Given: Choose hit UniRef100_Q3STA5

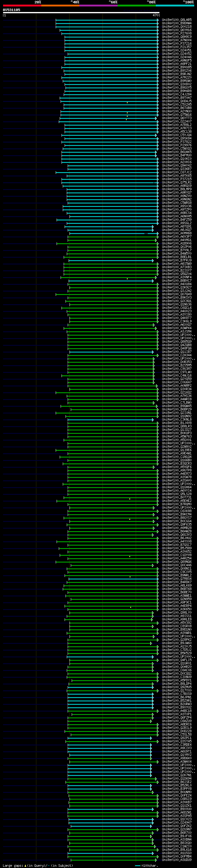Looking at the screenshot, I should [x=176, y=741].
